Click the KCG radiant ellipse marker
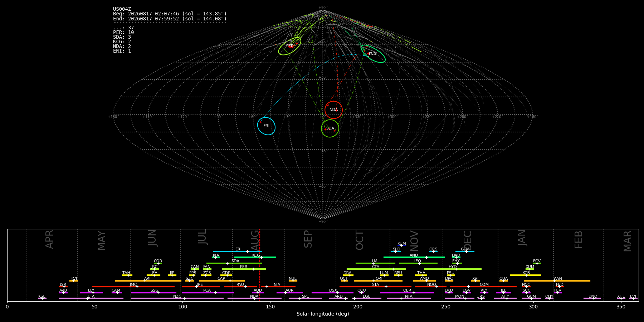This screenshot has height=322, width=644. click(373, 54)
